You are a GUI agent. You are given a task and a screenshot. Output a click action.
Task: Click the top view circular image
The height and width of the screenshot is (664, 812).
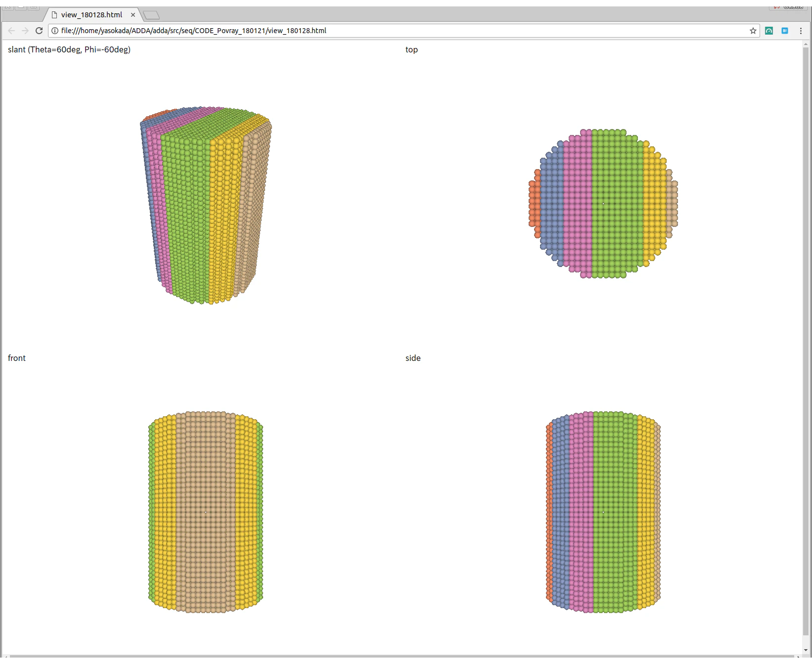[x=603, y=204]
